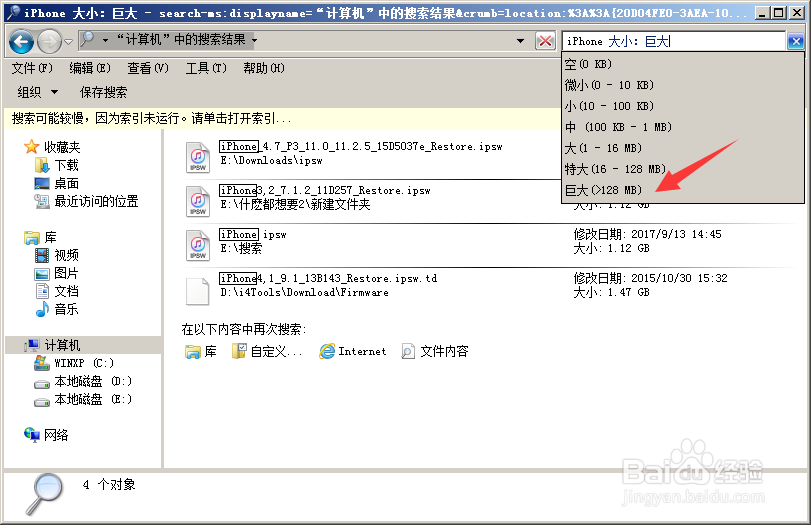Screen dimensions: 811x525
Task: Select size filter 微小 (0 - 10 KB)
Action: [682, 85]
